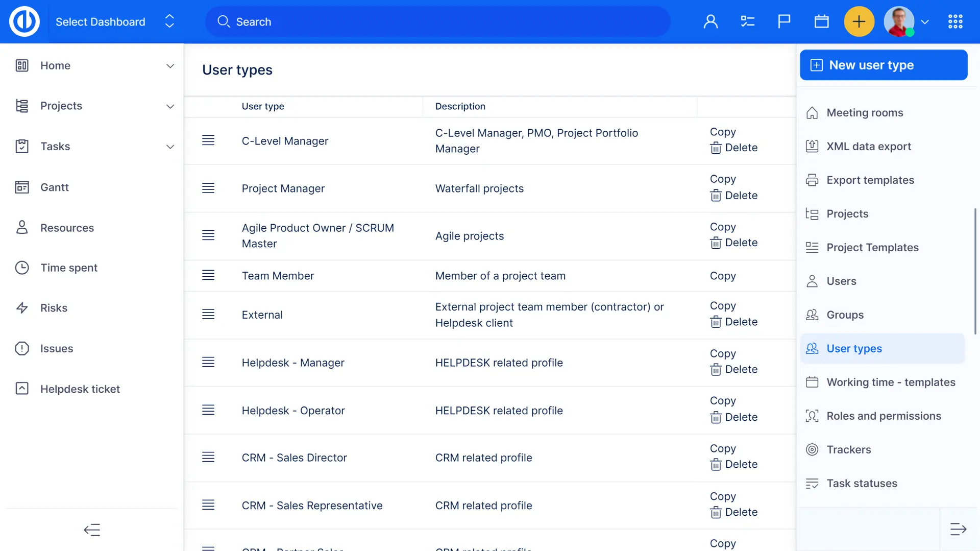The height and width of the screenshot is (551, 980).
Task: Collapse the left sidebar with arrow icon
Action: point(92,530)
